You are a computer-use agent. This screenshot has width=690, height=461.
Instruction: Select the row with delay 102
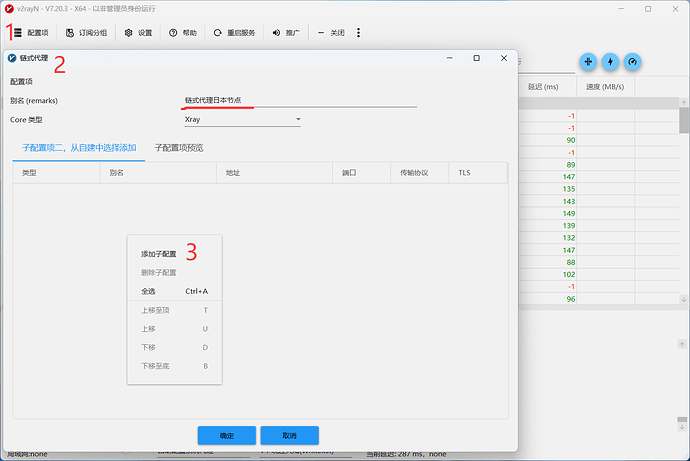click(598, 274)
